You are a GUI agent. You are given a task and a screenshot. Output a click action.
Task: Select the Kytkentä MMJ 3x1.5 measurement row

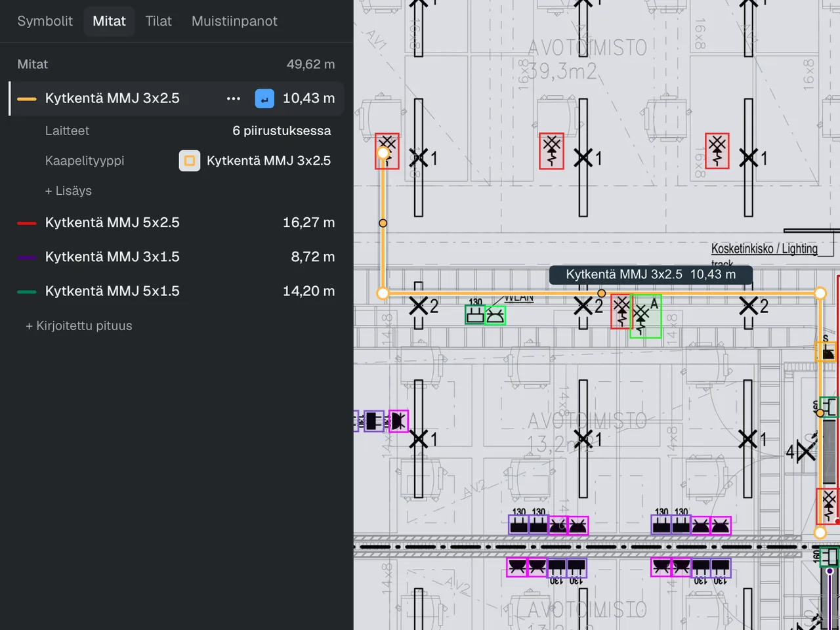[176, 257]
